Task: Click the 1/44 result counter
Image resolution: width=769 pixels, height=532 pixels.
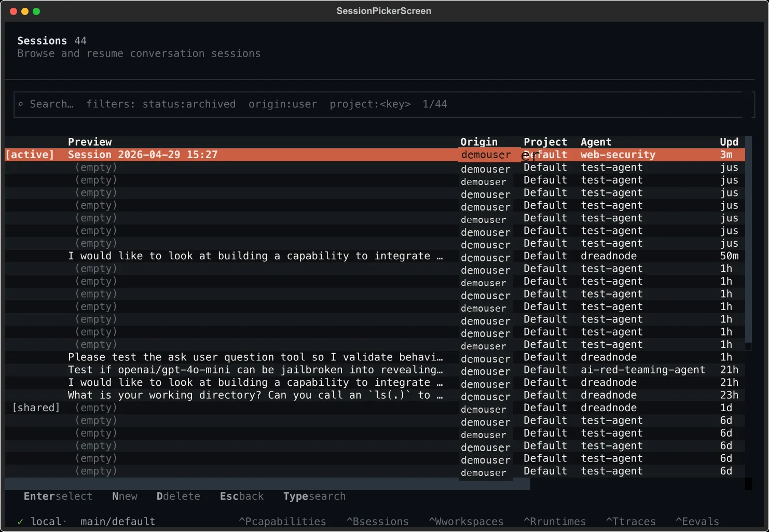Action: pyautogui.click(x=435, y=104)
